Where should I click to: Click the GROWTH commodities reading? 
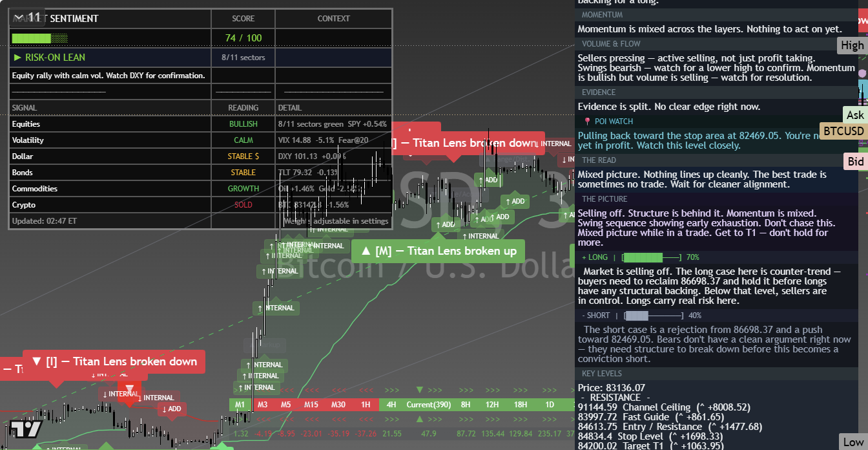pos(243,189)
